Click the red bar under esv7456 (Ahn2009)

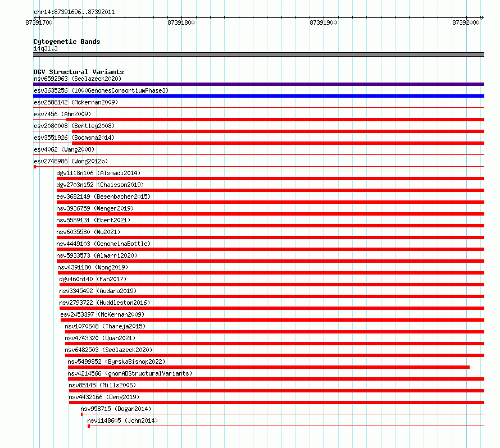(275, 120)
